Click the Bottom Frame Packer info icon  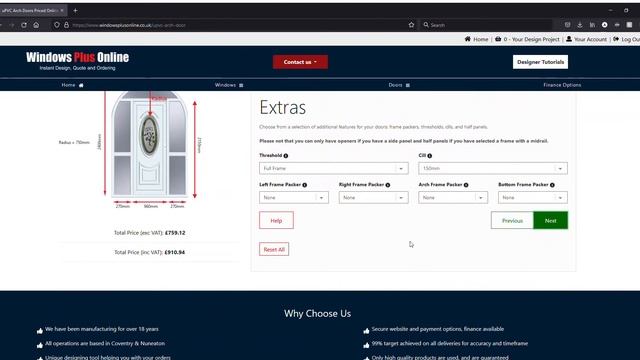552,185
